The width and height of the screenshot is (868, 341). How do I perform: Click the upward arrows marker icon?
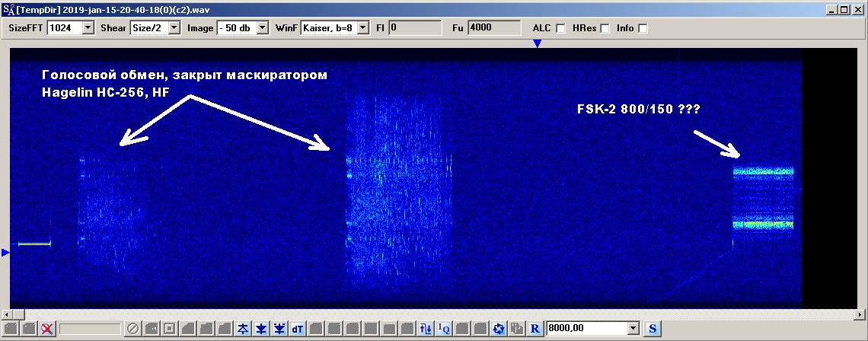tap(243, 329)
